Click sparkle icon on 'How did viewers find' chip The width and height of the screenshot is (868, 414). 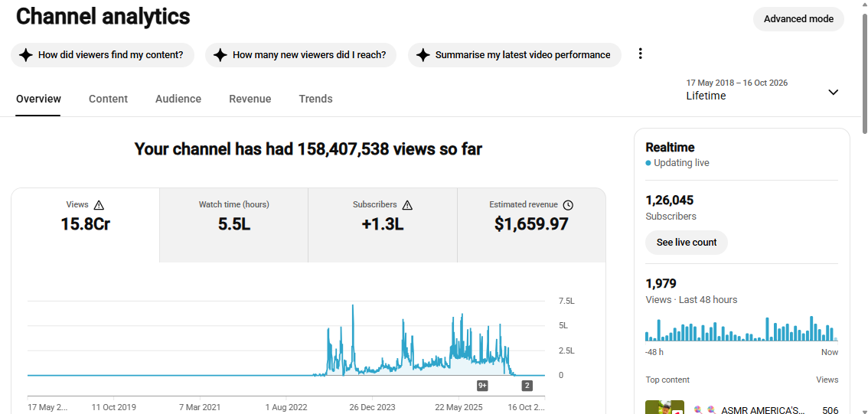pyautogui.click(x=25, y=55)
